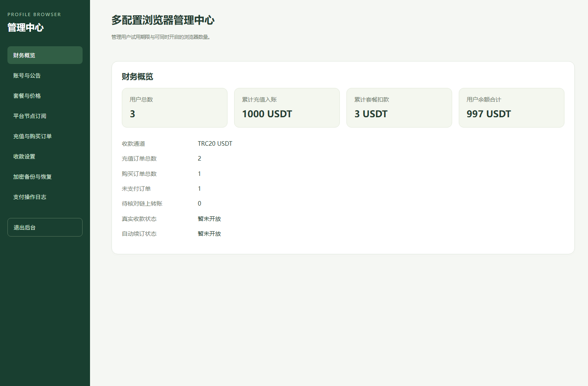588x386 pixels.
Task: Click the 多配置浏览器管理中心 page title
Action: 163,20
